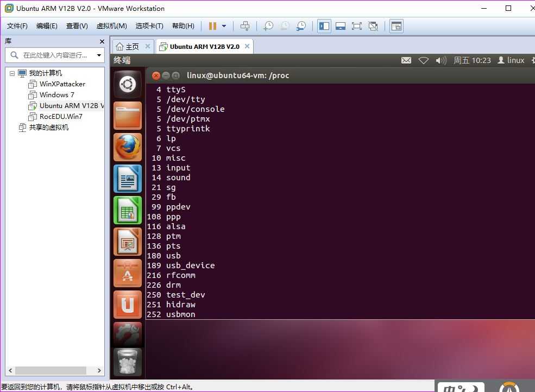Open the Ubuntu mail indicator icon
This screenshot has width=535, height=392.
pos(406,60)
